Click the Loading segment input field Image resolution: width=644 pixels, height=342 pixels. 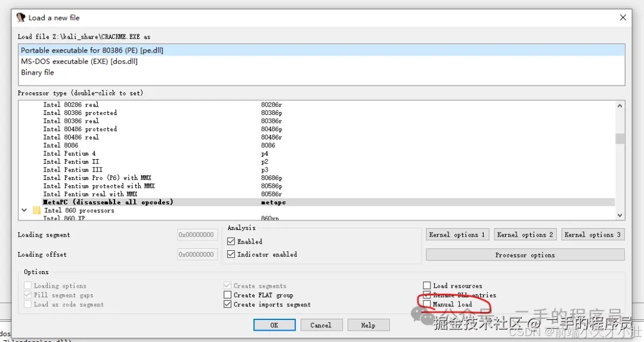click(196, 235)
